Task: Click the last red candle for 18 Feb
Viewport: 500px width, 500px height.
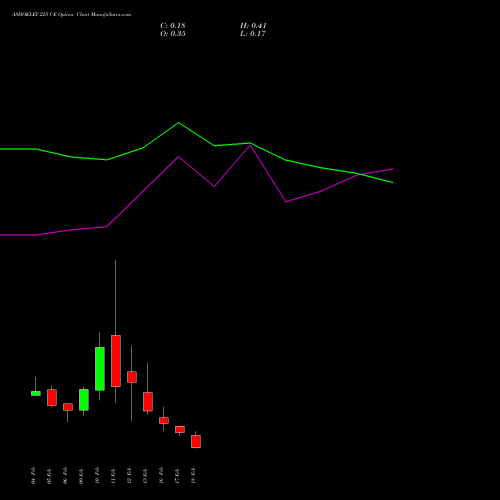Action: (196, 441)
